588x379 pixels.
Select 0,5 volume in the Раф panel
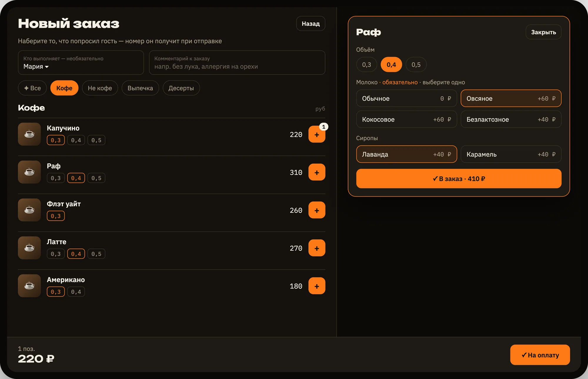pyautogui.click(x=416, y=64)
